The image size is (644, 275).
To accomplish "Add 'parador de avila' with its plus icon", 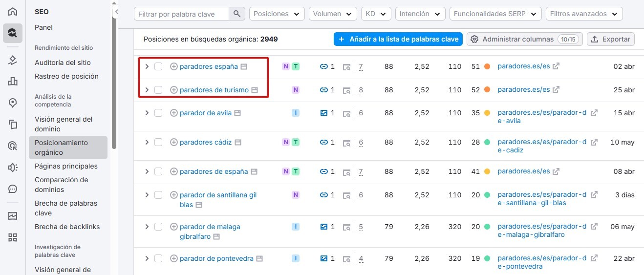I will click(173, 113).
